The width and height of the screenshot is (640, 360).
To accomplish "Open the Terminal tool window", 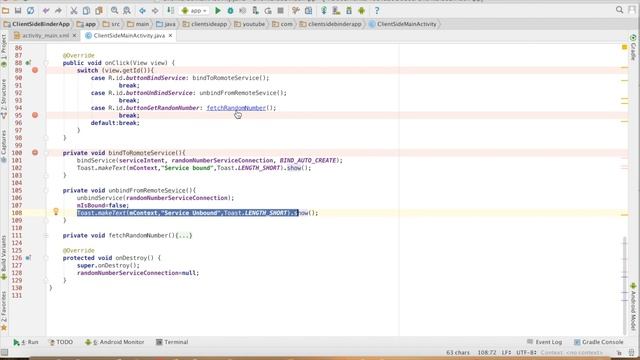I will click(172, 342).
